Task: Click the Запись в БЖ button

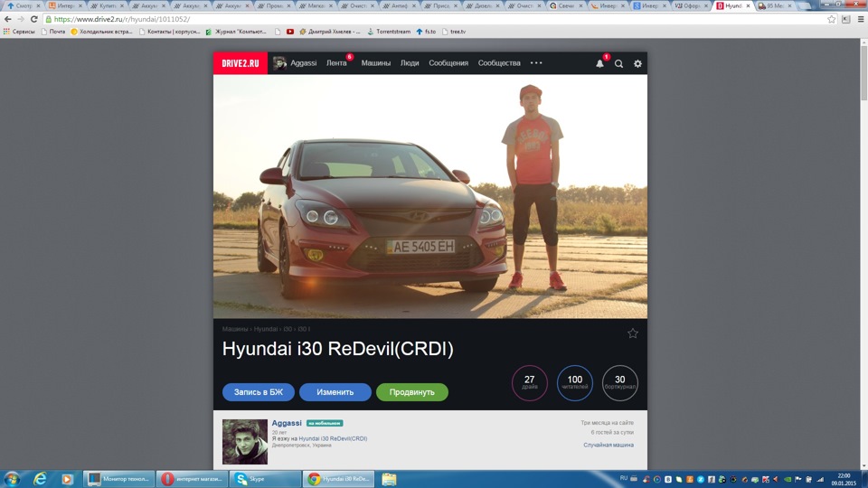Action: [x=259, y=391]
